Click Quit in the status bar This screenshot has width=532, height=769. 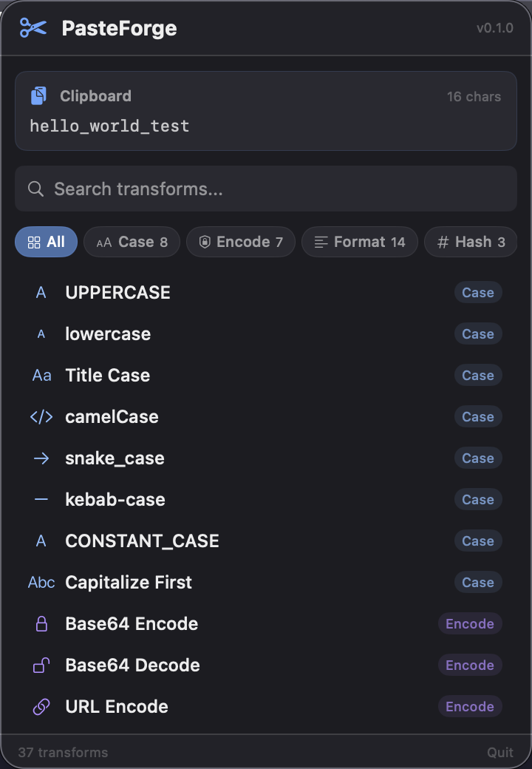tap(500, 752)
